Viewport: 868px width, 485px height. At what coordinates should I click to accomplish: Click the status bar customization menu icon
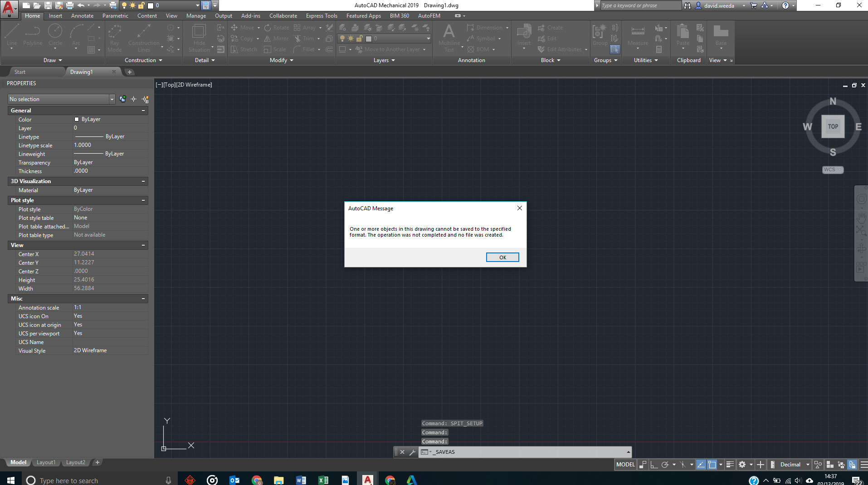click(863, 465)
